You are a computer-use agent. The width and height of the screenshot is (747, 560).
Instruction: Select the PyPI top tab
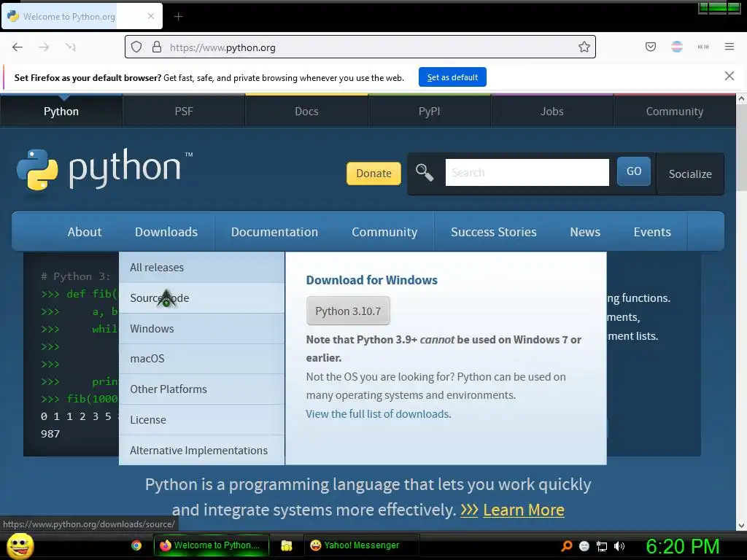click(x=429, y=112)
